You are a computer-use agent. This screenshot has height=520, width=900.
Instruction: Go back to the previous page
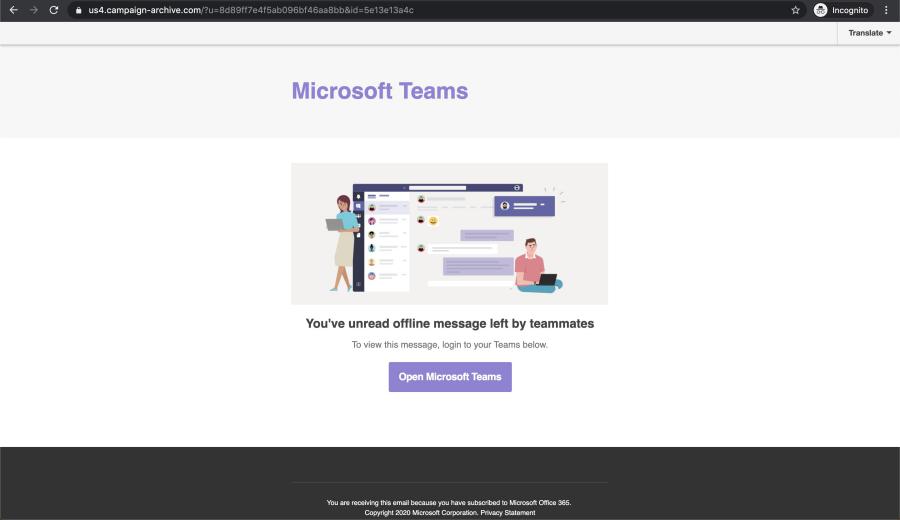point(13,10)
